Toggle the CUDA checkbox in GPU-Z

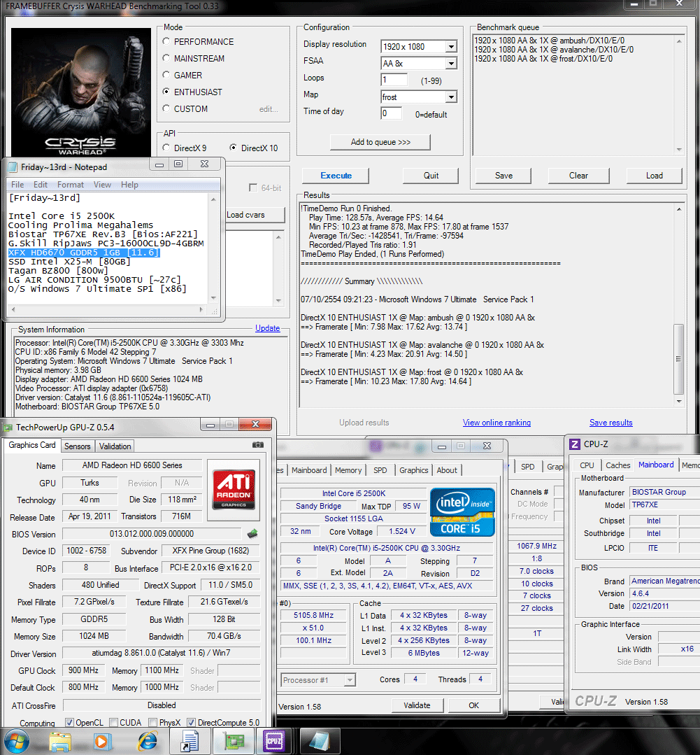(113, 722)
